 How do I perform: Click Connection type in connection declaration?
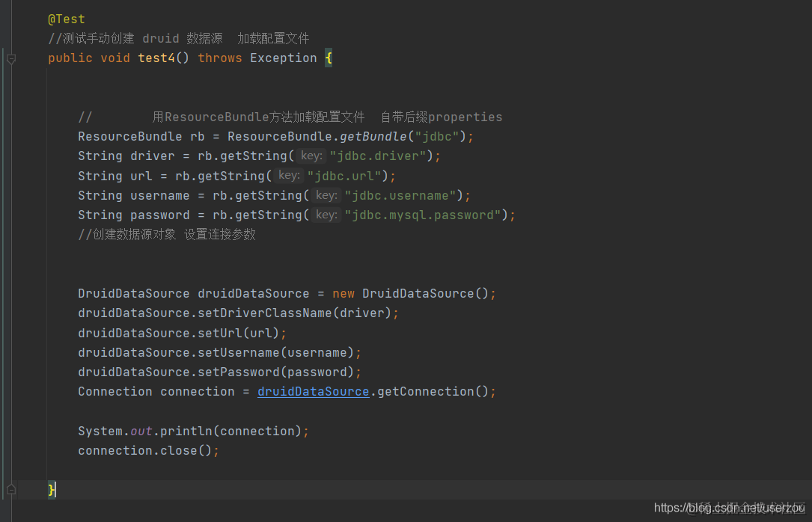click(x=115, y=392)
